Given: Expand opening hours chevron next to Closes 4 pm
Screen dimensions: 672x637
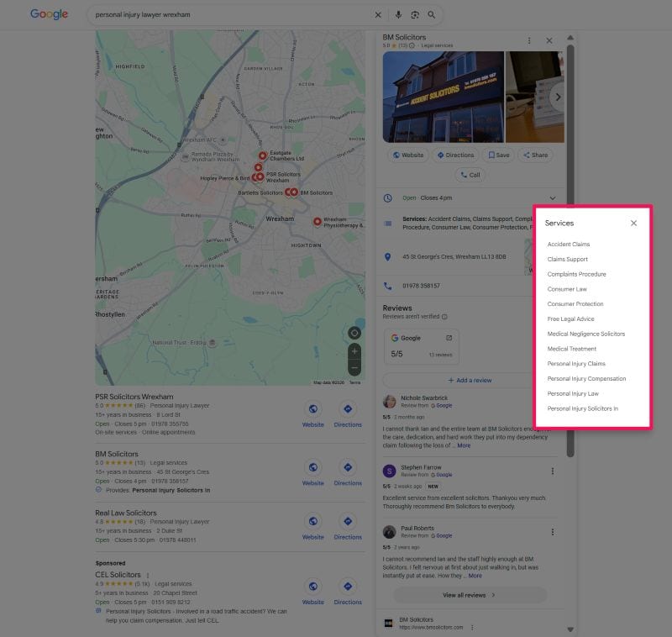Looking at the screenshot, I should [553, 198].
